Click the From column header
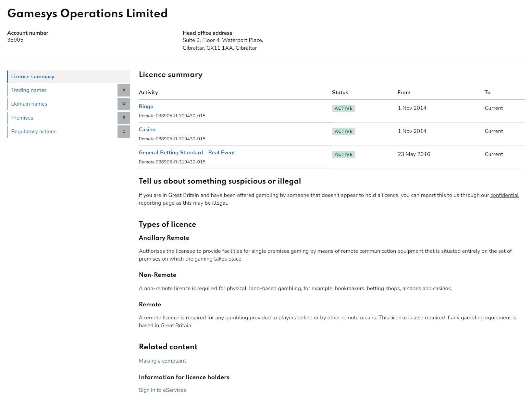Viewport: 532px width, 398px height. point(404,93)
